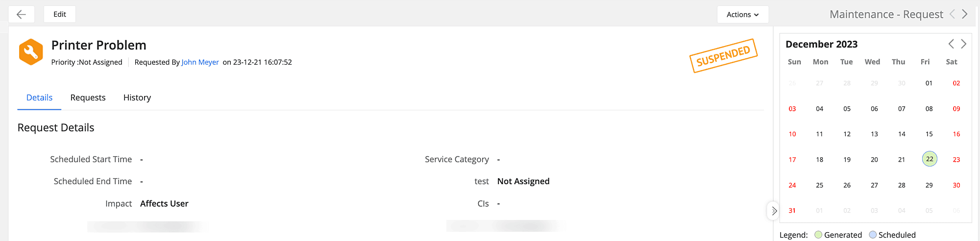980x241 pixels.
Task: Select December 31 in the calendar
Action: (x=792, y=211)
